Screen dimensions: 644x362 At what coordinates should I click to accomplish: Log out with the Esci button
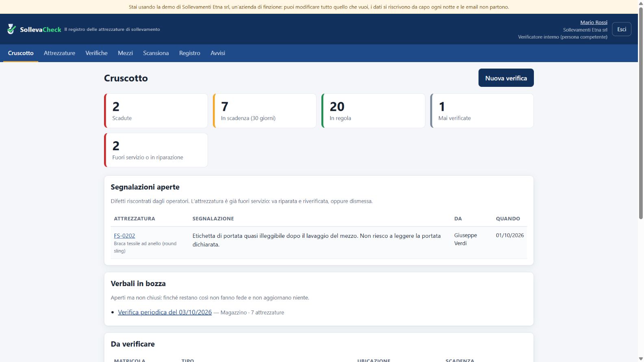pyautogui.click(x=622, y=29)
